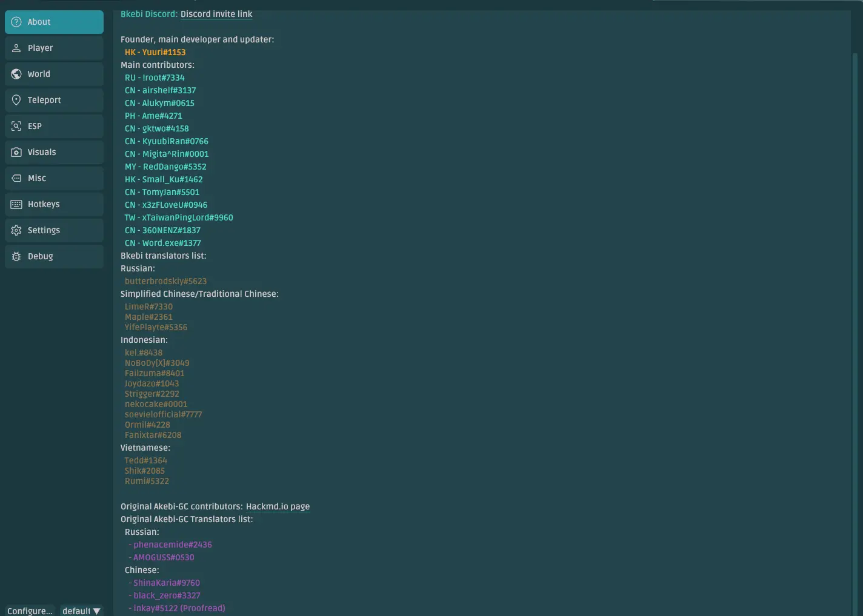863x616 pixels.
Task: Click Akebi Chinese translator ShinaKaria#9760
Action: 166,583
